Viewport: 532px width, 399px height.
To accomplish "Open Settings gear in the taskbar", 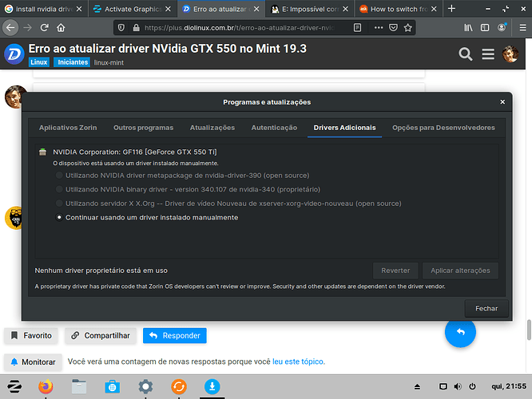I will (x=145, y=386).
